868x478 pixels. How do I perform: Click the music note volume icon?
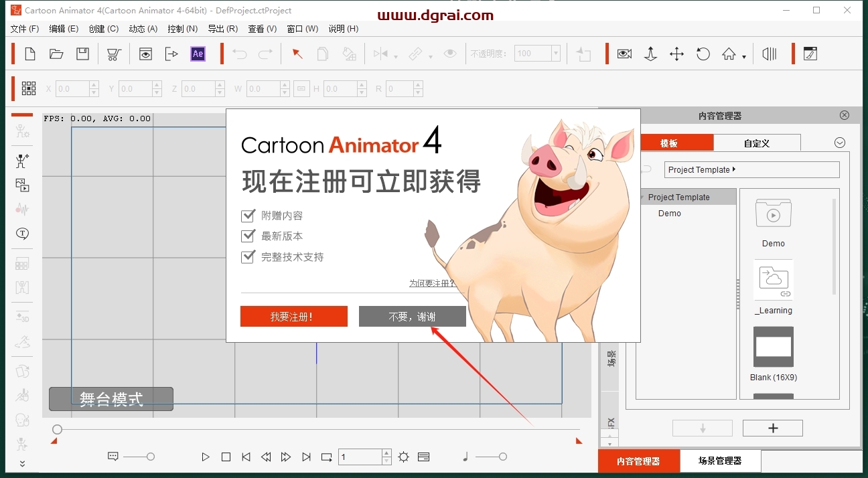pyautogui.click(x=465, y=457)
